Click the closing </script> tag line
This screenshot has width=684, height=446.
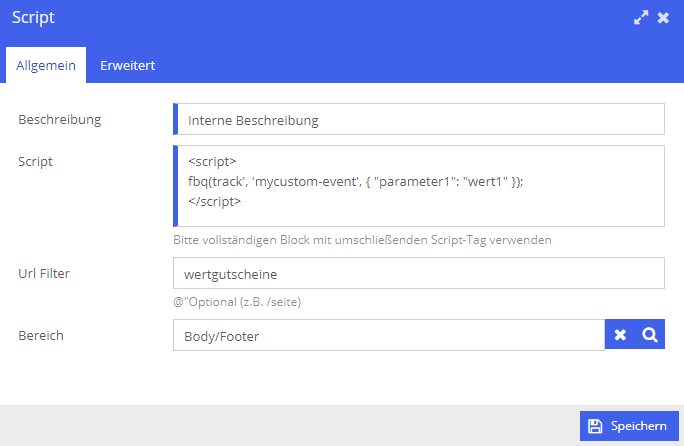[214, 201]
